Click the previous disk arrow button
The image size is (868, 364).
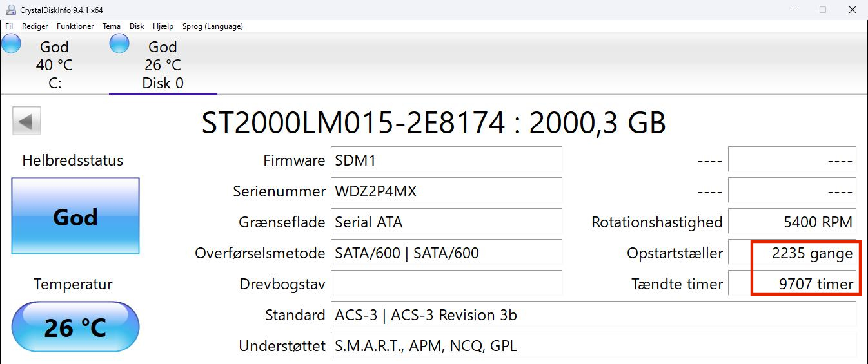[26, 121]
